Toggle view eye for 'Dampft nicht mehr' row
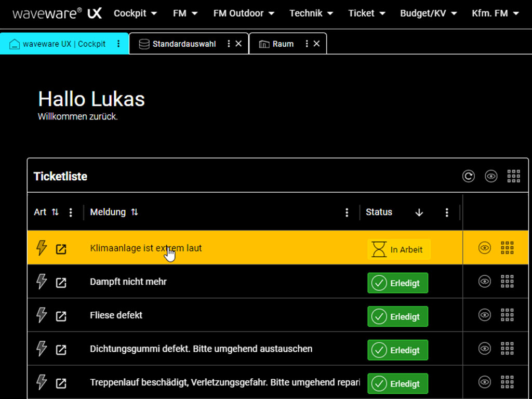Viewport: 532px width, 399px height. [485, 282]
